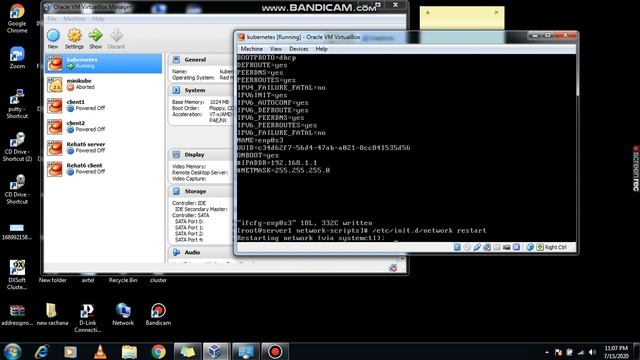Launch Internet Explorer from taskbar

[x=42, y=351]
